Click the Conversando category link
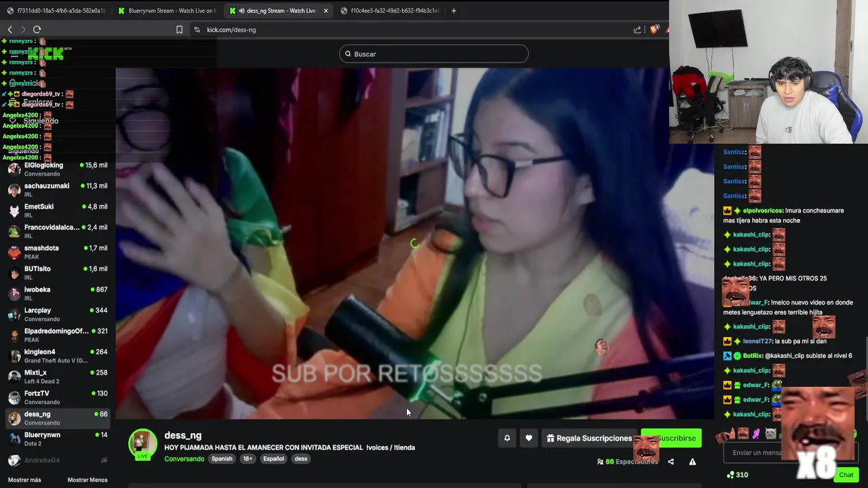 coord(184,459)
